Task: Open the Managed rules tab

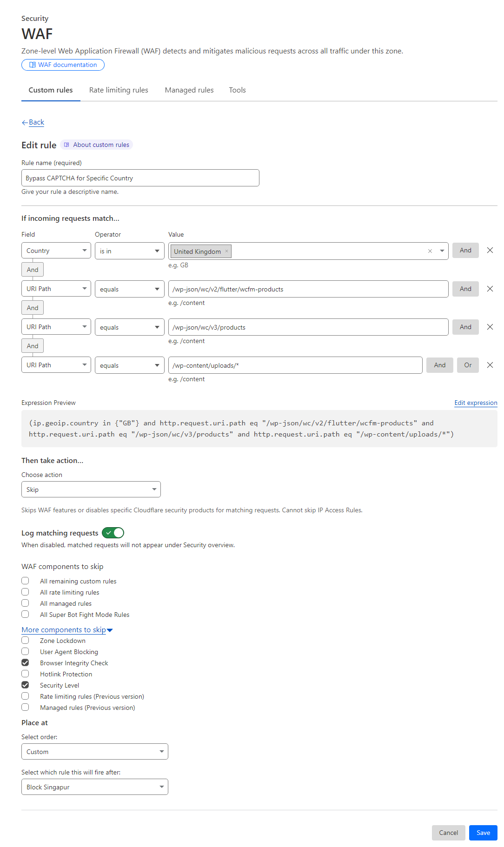Action: [x=189, y=90]
